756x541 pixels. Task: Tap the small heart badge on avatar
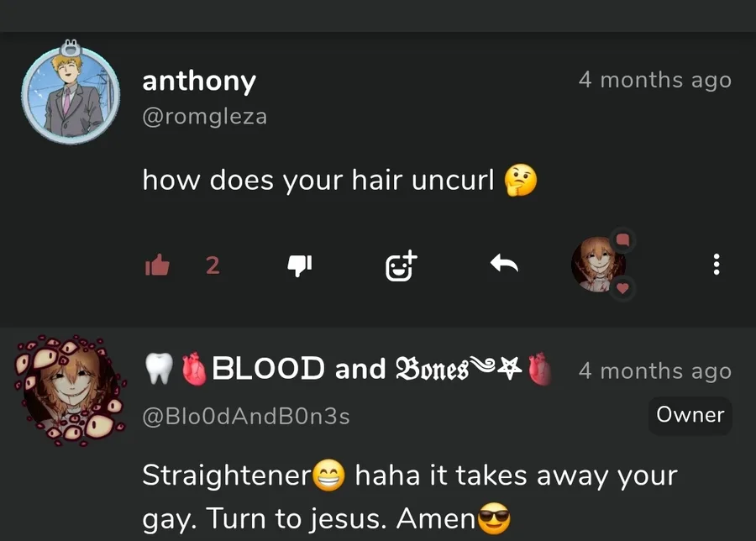coord(623,288)
